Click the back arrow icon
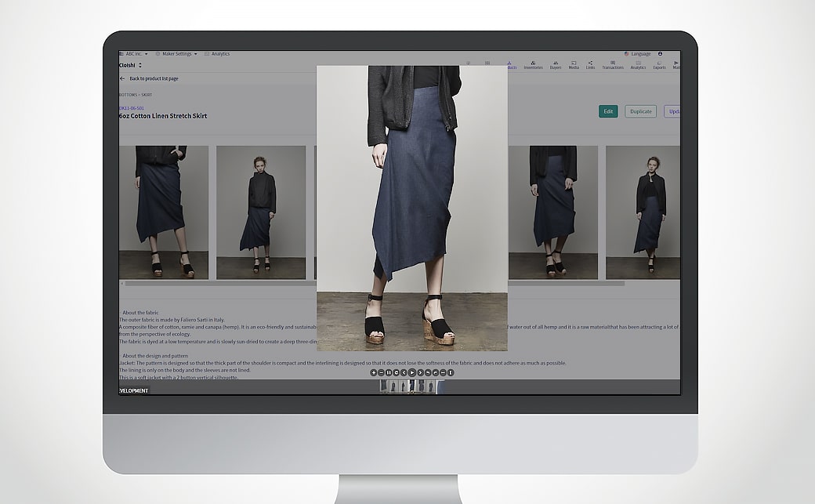The image size is (815, 504). click(x=122, y=78)
